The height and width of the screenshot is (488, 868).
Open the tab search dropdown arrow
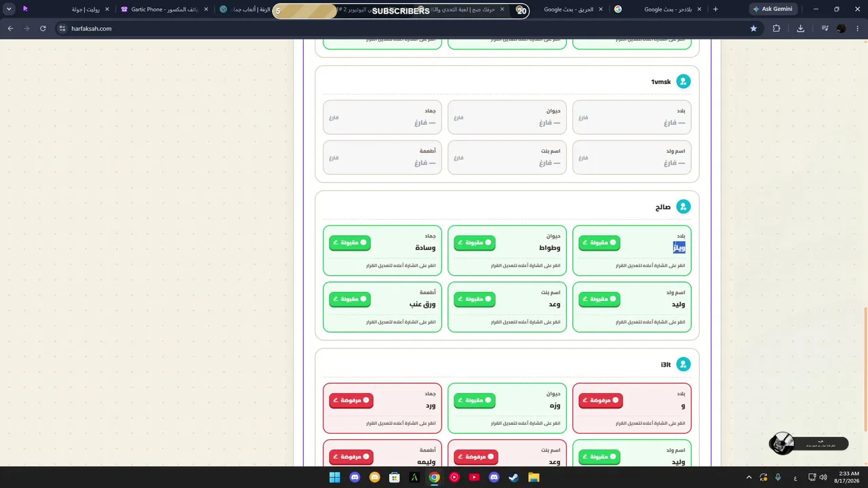tap(9, 9)
